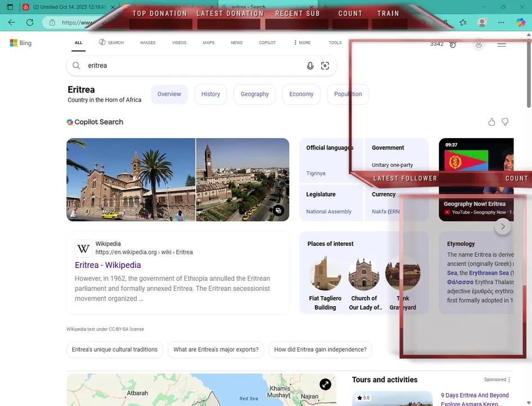532x406 pixels.
Task: Open the browser profile avatar
Action: coord(482,23)
